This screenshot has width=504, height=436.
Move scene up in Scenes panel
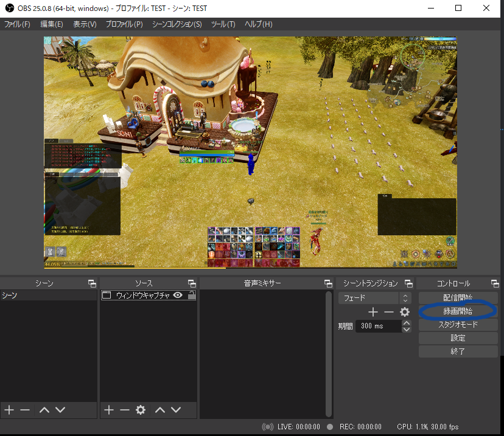[44, 410]
